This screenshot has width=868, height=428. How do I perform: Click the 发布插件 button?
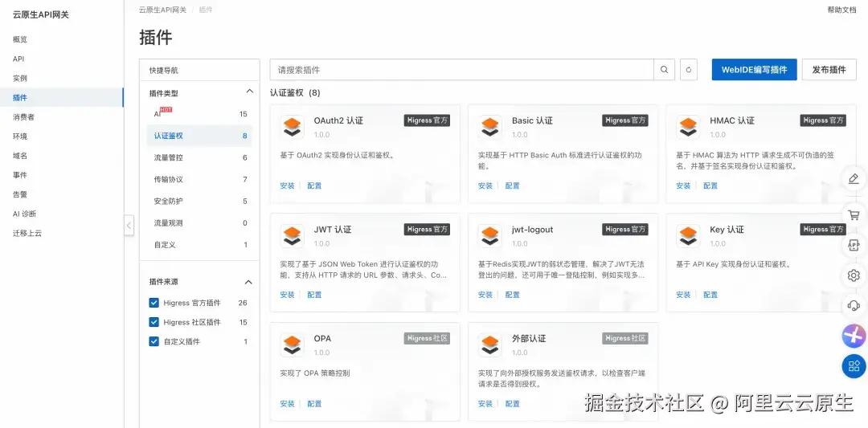coord(829,70)
